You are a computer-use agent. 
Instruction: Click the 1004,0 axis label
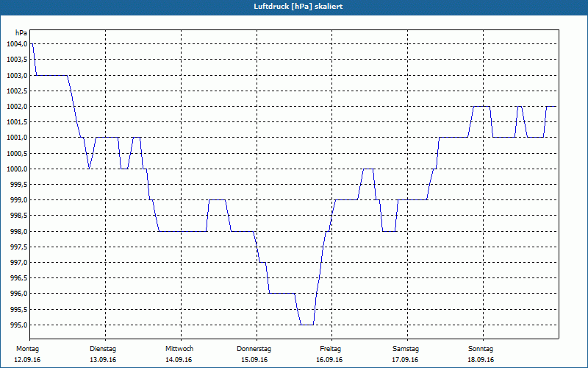(x=17, y=44)
